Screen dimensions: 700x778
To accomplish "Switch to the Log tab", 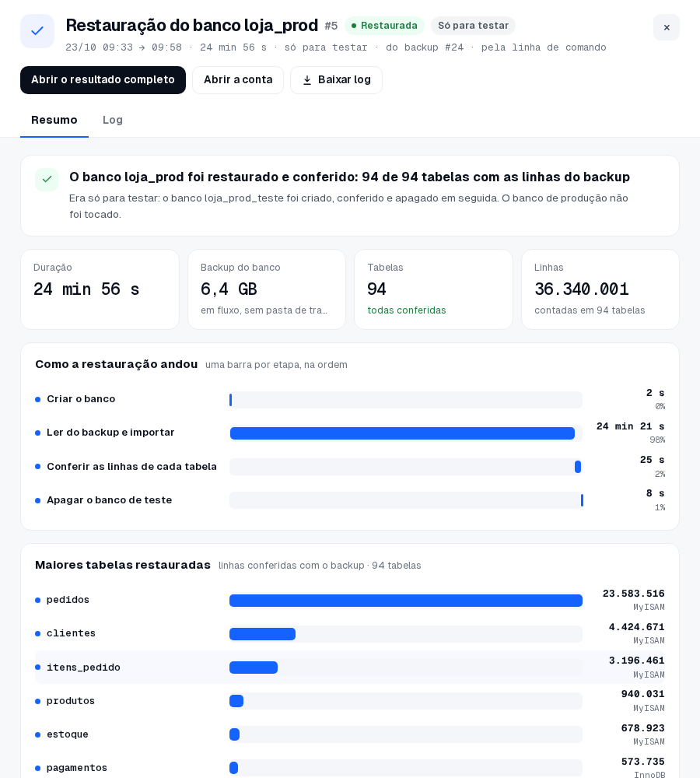I will (x=113, y=120).
